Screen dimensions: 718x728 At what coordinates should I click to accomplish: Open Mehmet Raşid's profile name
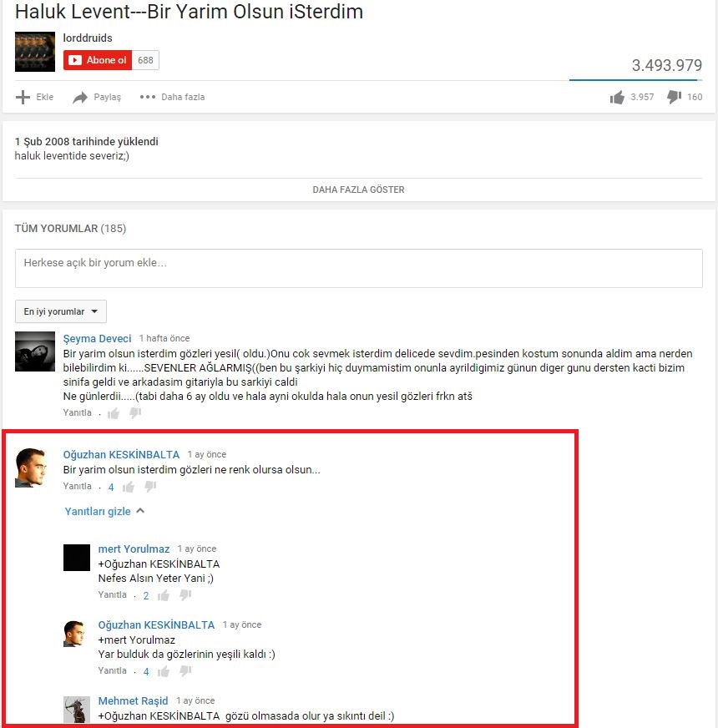(133, 700)
